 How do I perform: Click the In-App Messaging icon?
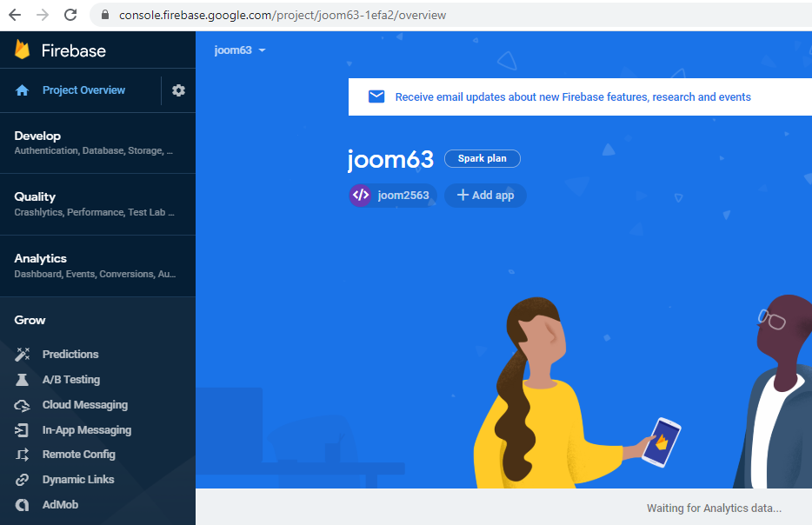[23, 430]
